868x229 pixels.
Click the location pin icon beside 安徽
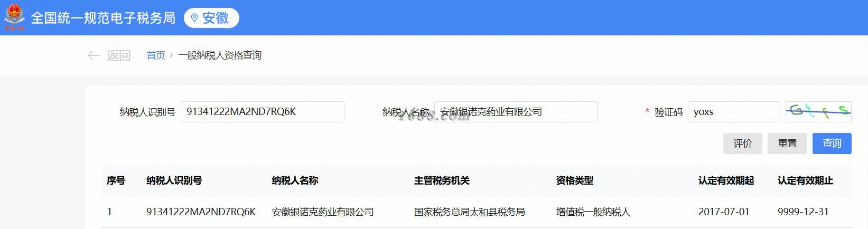pos(194,18)
